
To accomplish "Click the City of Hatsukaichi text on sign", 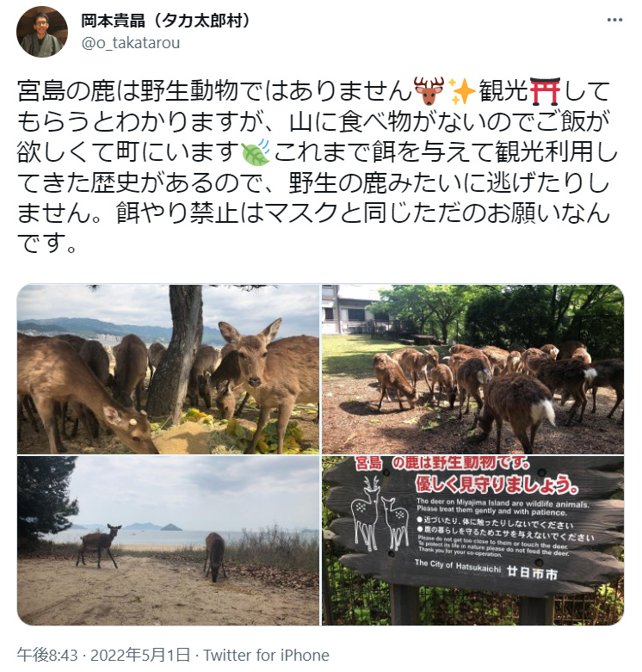I will pos(457,566).
